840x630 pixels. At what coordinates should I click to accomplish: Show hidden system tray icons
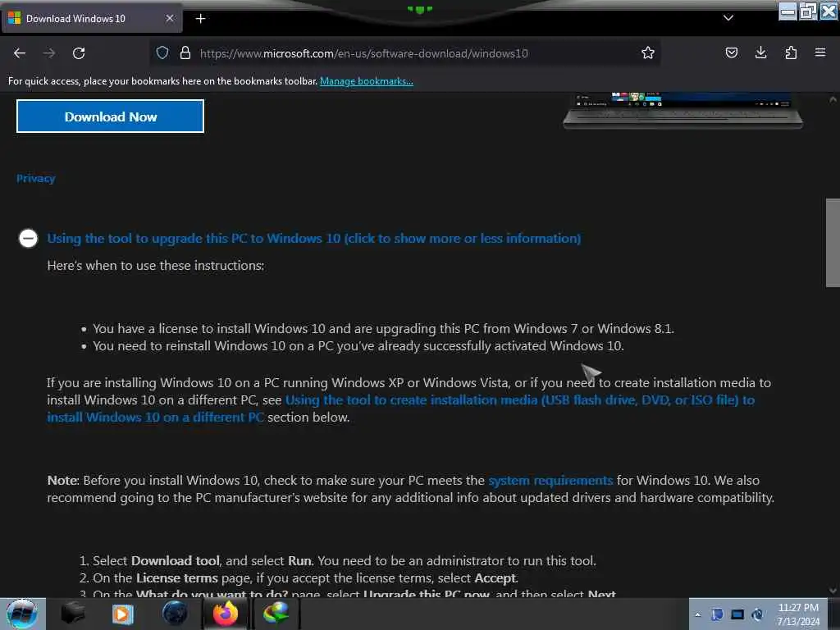click(x=697, y=614)
